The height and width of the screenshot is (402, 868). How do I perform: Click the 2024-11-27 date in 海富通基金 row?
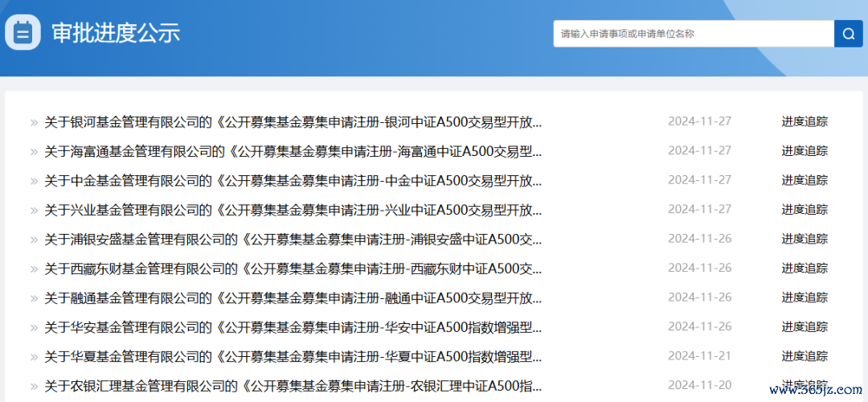(700, 150)
